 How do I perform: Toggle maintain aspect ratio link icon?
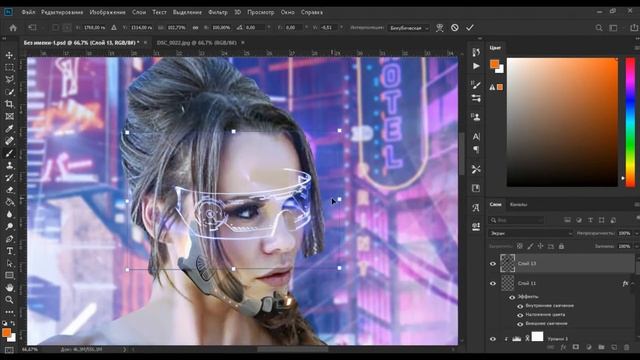coord(196,28)
